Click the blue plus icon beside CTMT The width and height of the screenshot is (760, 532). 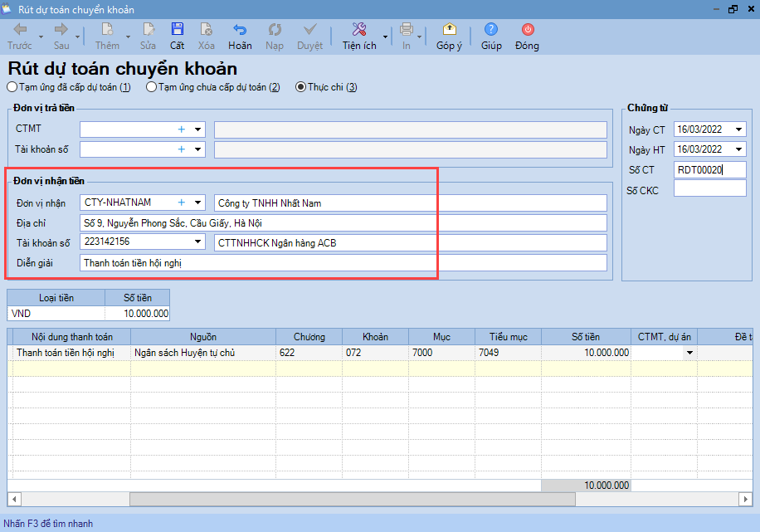[181, 129]
